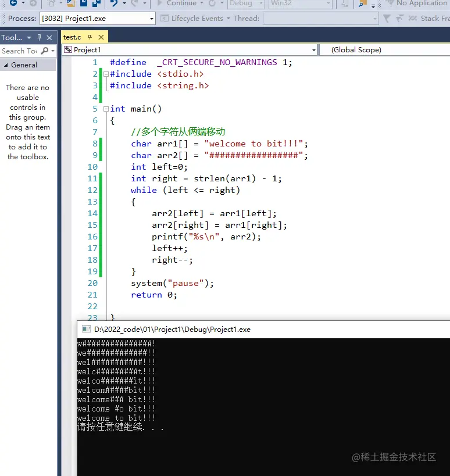The image size is (450, 476).
Task: Close the test.c tab
Action: coord(101,37)
